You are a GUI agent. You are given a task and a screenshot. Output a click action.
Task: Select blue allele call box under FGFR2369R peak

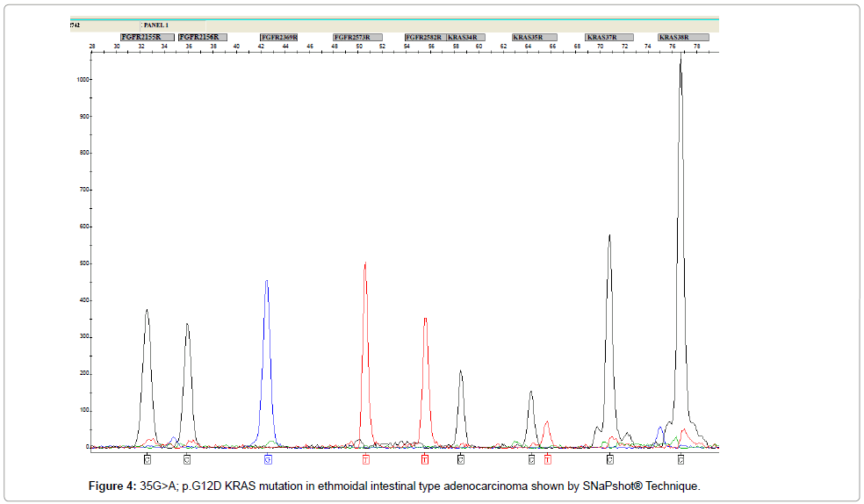point(268,459)
